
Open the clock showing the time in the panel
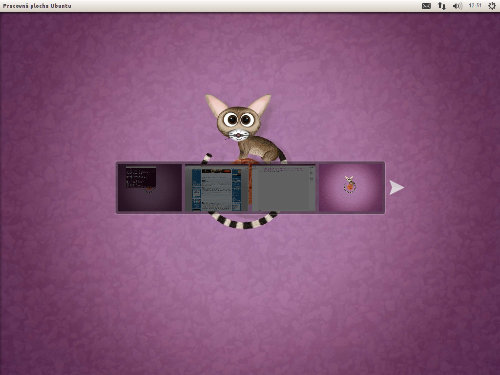pos(475,6)
